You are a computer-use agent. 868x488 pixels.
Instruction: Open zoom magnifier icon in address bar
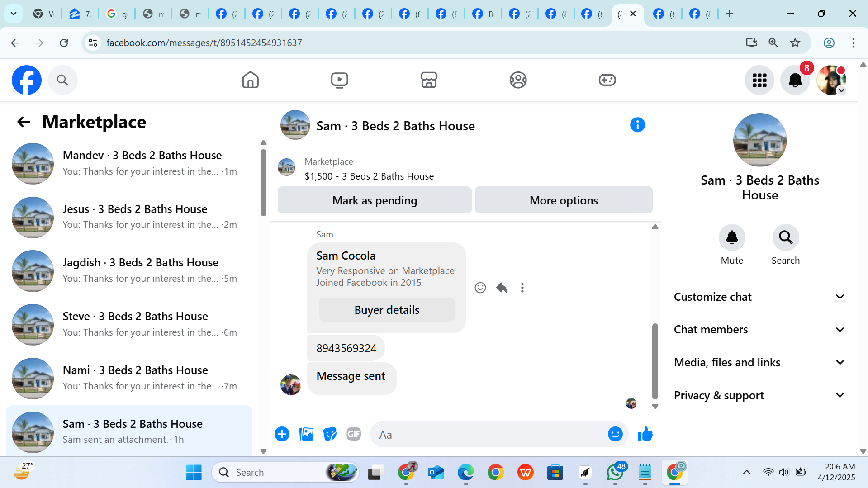pyautogui.click(x=773, y=43)
